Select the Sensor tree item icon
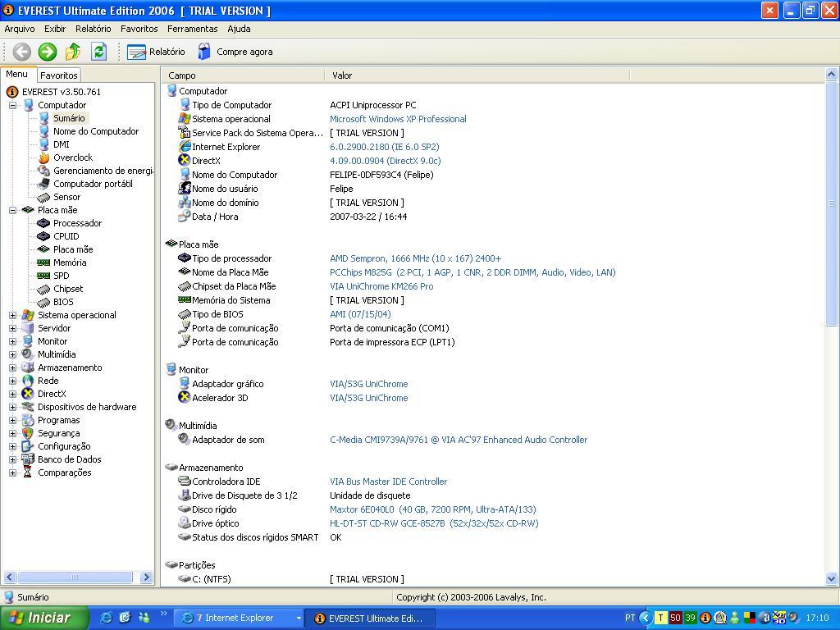 coord(44,197)
